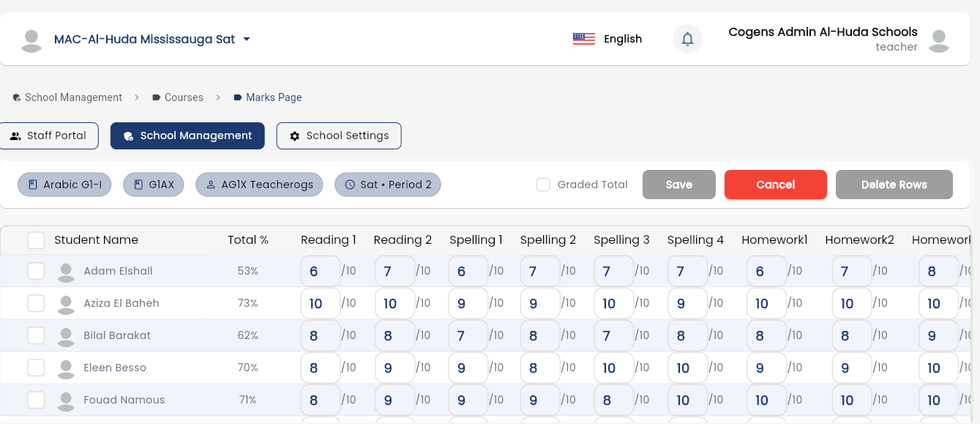The image size is (980, 424).
Task: Click Aziza El Baheh's Total percentage value
Action: [247, 303]
